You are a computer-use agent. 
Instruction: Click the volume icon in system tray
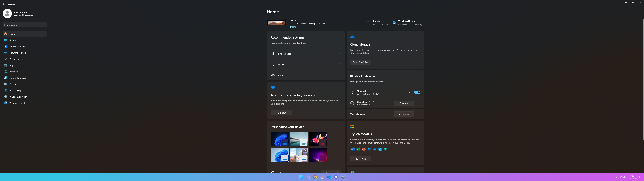(625, 177)
